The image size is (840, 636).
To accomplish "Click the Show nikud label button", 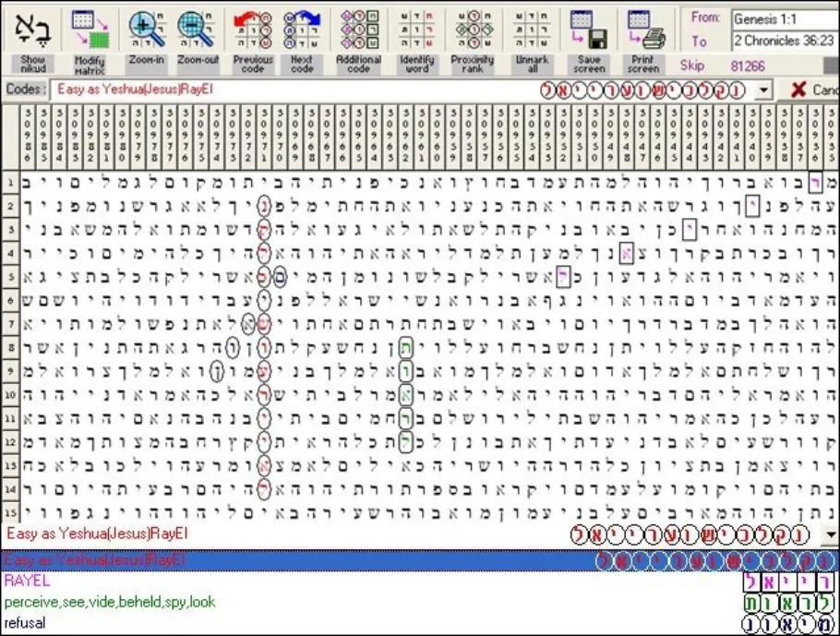I will click(32, 65).
